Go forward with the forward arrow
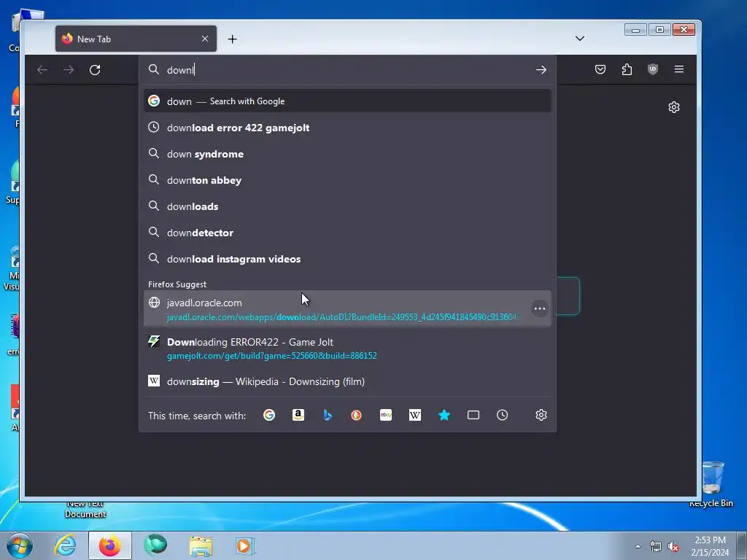 pos(69,70)
